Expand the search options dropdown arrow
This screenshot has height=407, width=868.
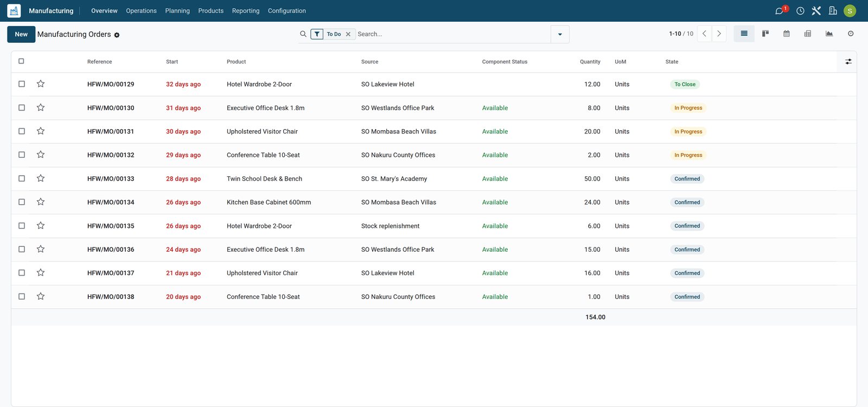(x=560, y=34)
